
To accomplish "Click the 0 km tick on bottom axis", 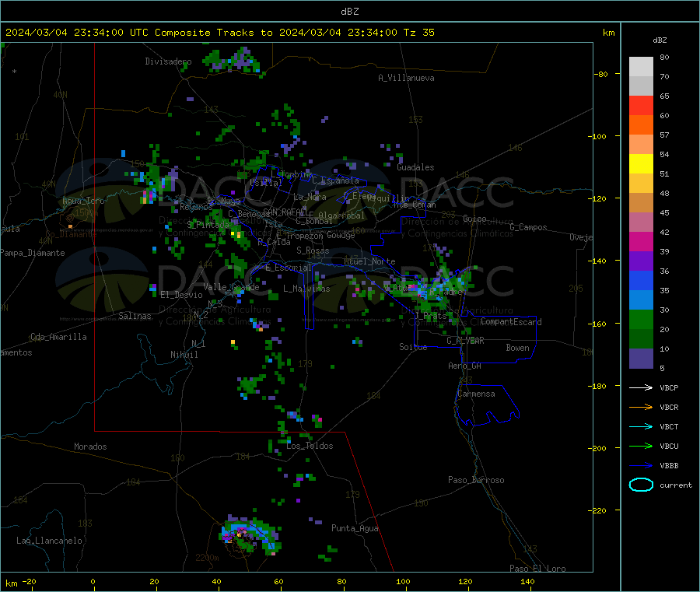I will pos(93,581).
